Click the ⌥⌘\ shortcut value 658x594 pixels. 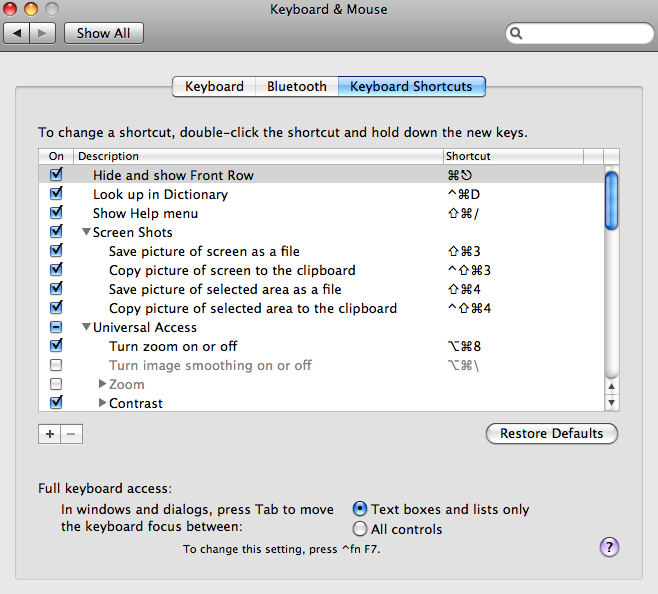coord(463,365)
